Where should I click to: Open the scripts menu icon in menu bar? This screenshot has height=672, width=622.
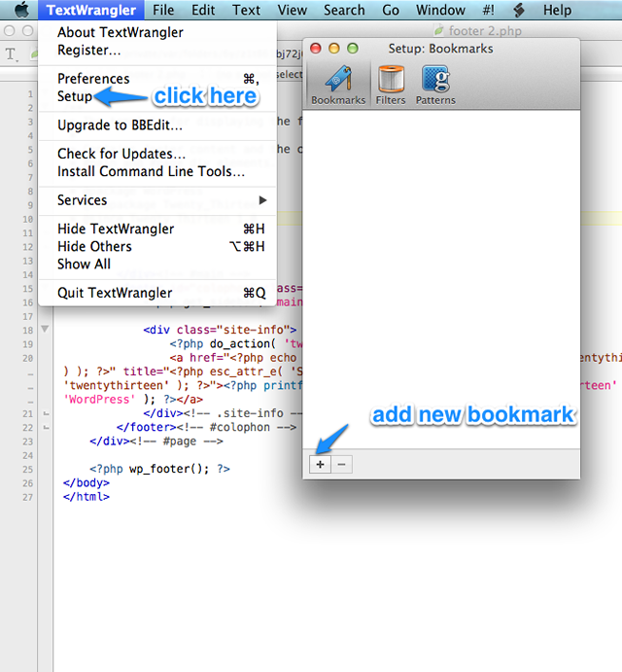pos(519,10)
